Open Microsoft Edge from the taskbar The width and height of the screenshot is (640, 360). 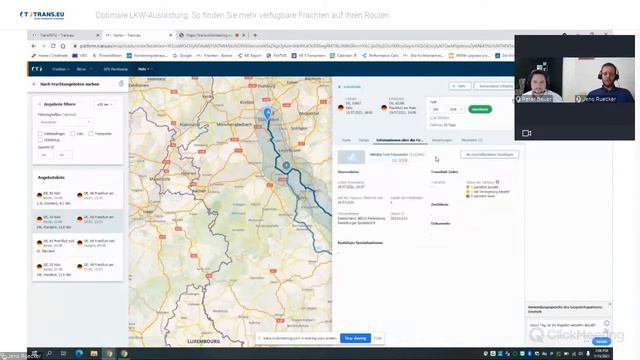coord(79,353)
